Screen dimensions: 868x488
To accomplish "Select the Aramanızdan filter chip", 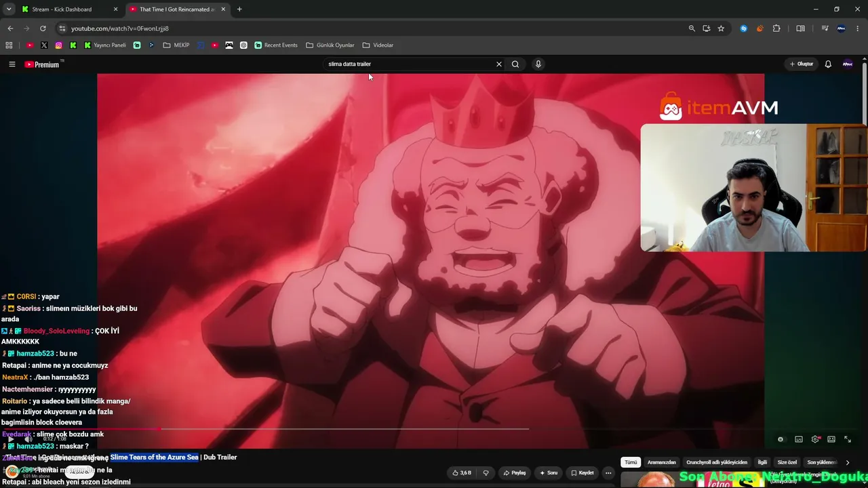I will point(662,462).
